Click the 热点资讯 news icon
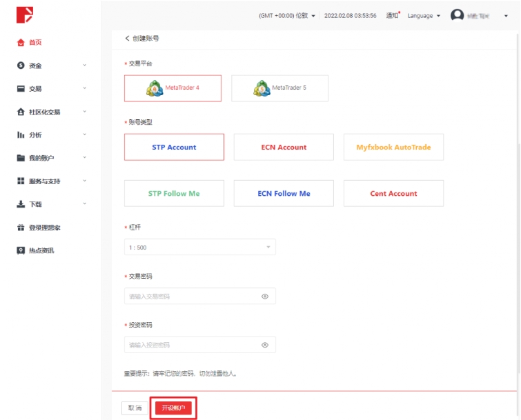This screenshot has height=420, width=521. (21, 250)
